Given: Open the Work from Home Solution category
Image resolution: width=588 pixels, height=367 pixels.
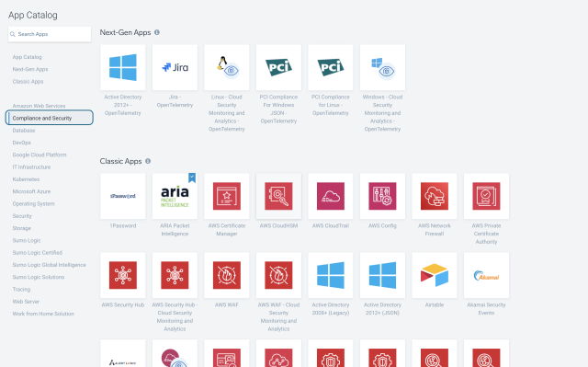Looking at the screenshot, I should click(x=43, y=314).
